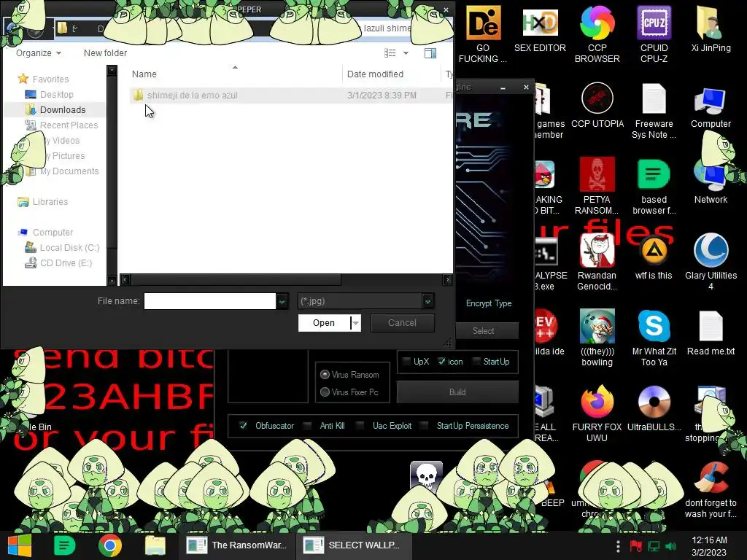Open dont forget to wash CCleaner icon

[x=711, y=489]
